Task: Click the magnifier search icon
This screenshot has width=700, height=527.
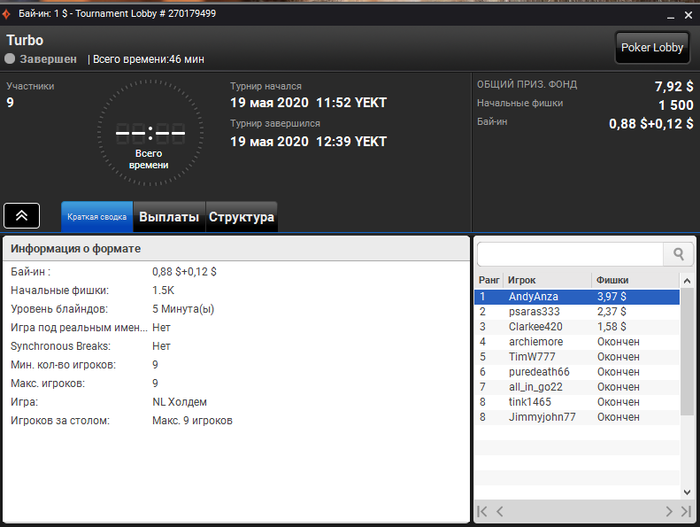Action: click(679, 254)
